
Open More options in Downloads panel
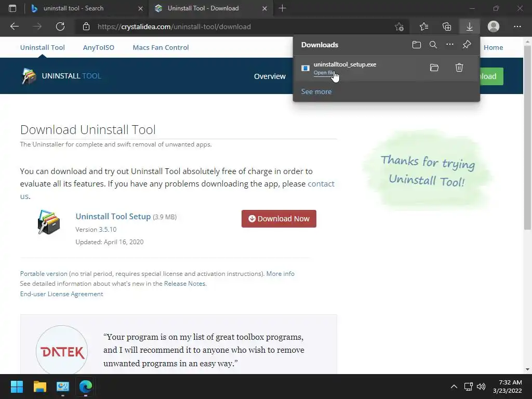pos(450,45)
